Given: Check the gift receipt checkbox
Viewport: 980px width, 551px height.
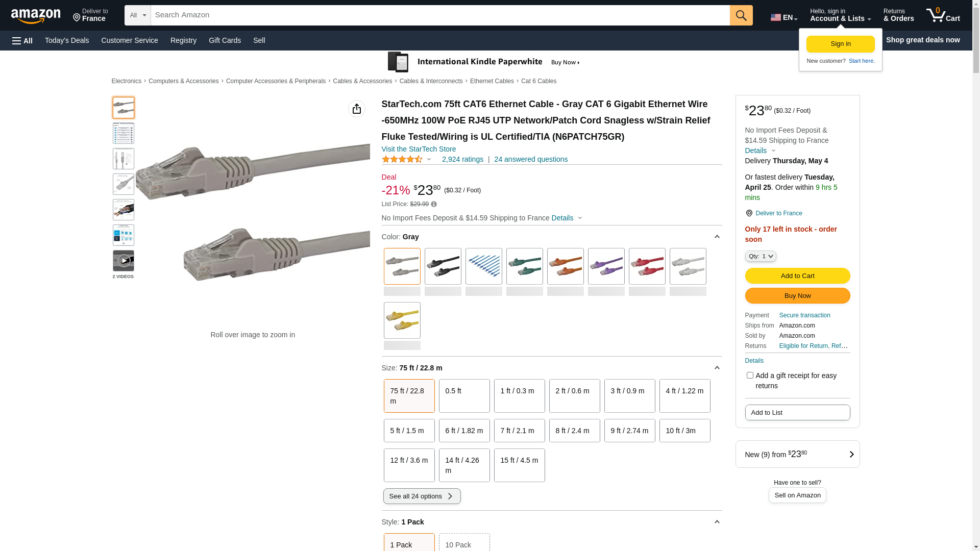Looking at the screenshot, I should (x=750, y=375).
